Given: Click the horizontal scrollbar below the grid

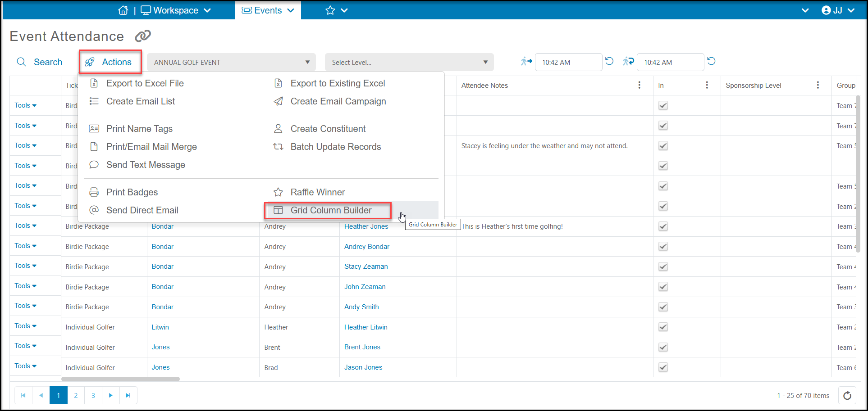Looking at the screenshot, I should point(120,379).
